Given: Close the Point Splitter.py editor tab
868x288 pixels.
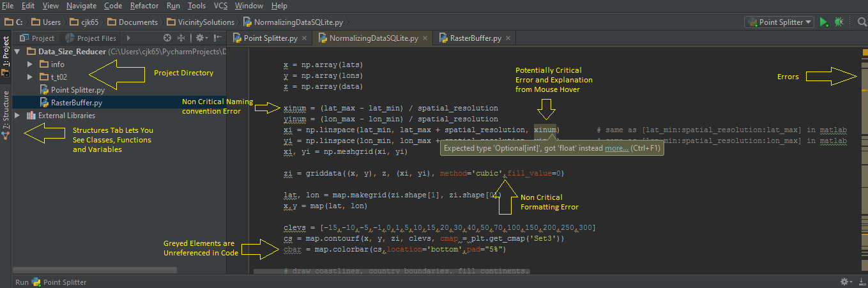Looking at the screenshot, I should [305, 38].
